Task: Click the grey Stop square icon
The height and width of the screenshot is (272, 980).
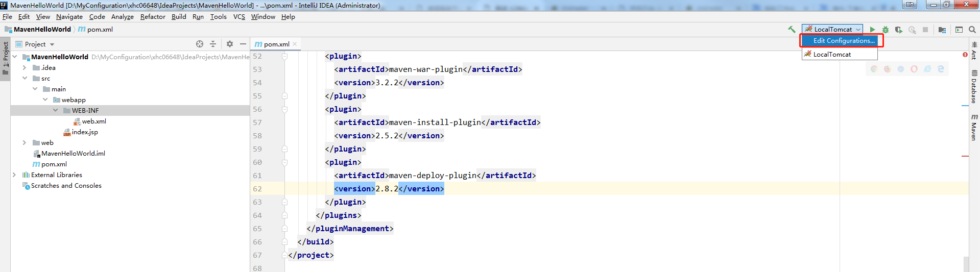Action: (x=925, y=30)
